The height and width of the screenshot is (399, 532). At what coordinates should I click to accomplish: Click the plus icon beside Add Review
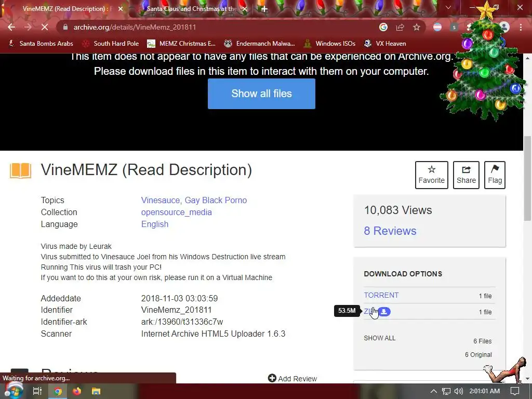point(272,378)
